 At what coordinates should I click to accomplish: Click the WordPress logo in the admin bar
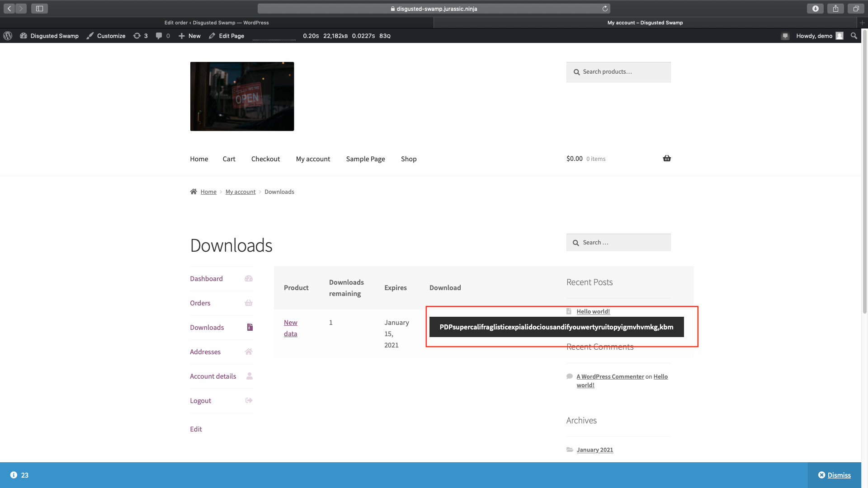pyautogui.click(x=7, y=36)
